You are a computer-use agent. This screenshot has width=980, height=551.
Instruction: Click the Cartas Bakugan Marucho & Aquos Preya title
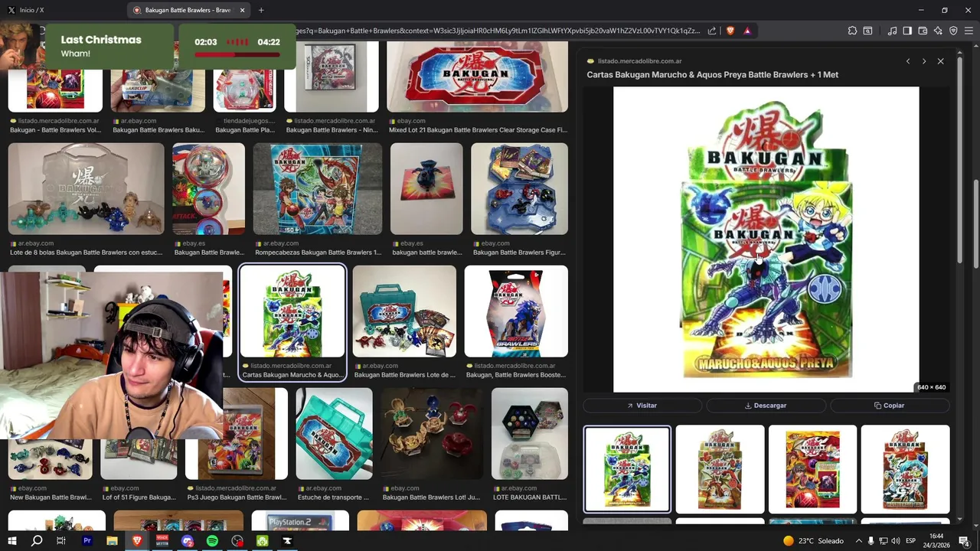click(712, 75)
